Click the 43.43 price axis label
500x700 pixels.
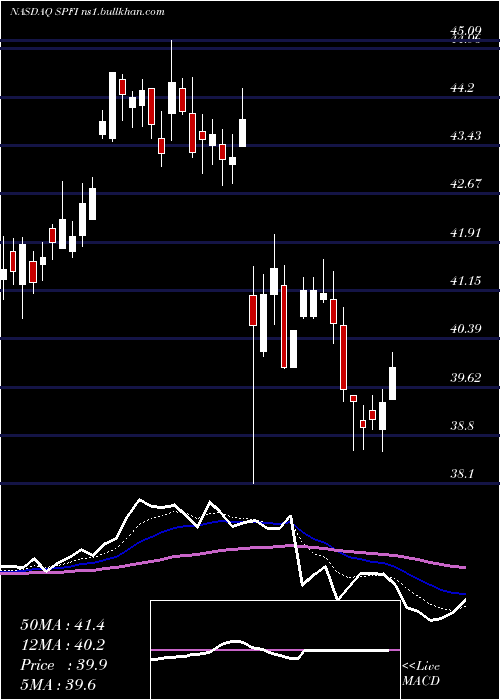(466, 135)
